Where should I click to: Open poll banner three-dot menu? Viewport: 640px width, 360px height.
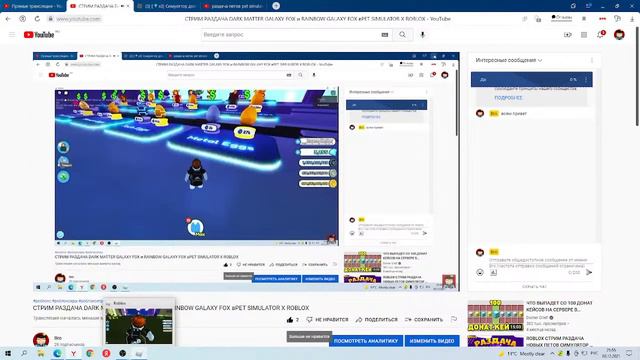(586, 80)
